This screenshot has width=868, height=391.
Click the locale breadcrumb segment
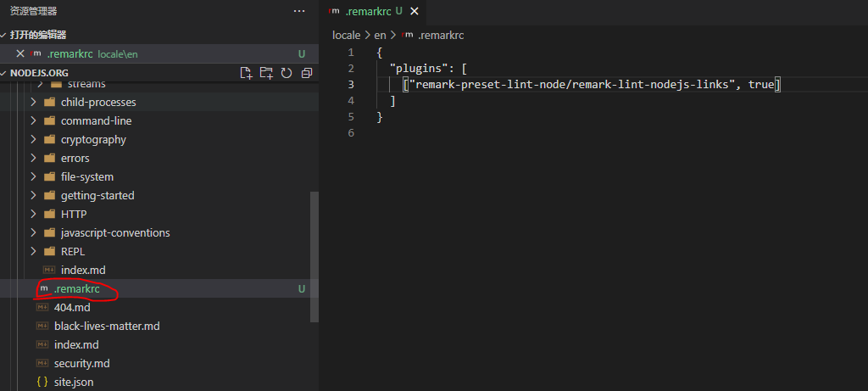point(346,35)
